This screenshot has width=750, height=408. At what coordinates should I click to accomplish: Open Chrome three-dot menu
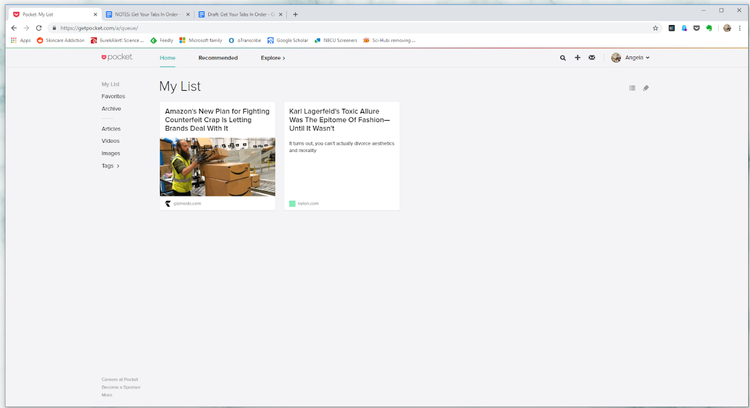click(x=739, y=28)
